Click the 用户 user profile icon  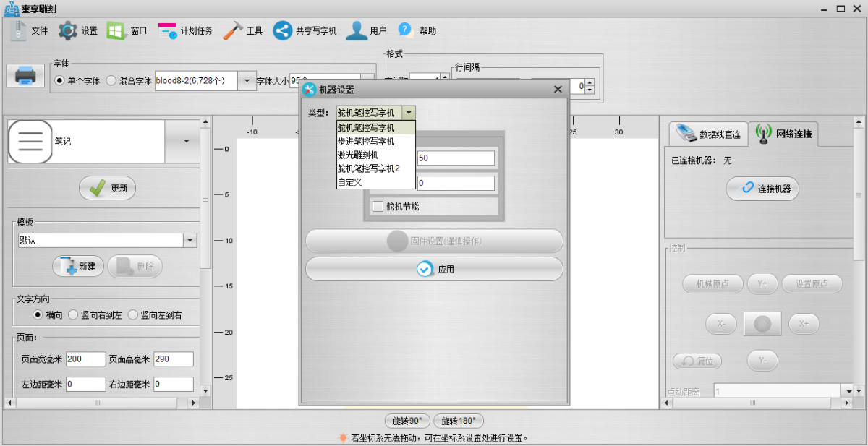coord(356,30)
